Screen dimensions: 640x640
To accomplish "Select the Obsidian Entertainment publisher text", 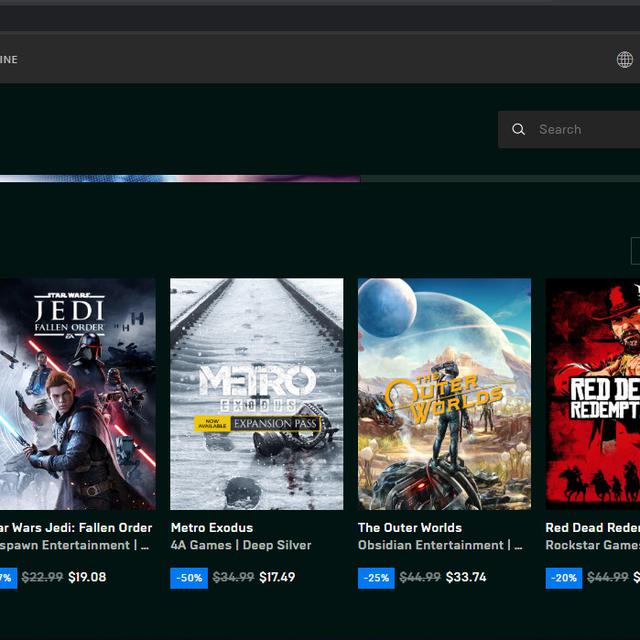I will (440, 545).
